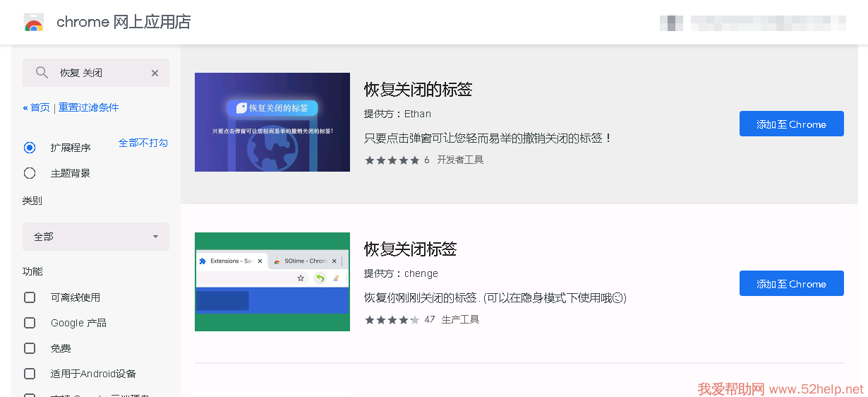Click 全部不打勾 link

click(143, 143)
